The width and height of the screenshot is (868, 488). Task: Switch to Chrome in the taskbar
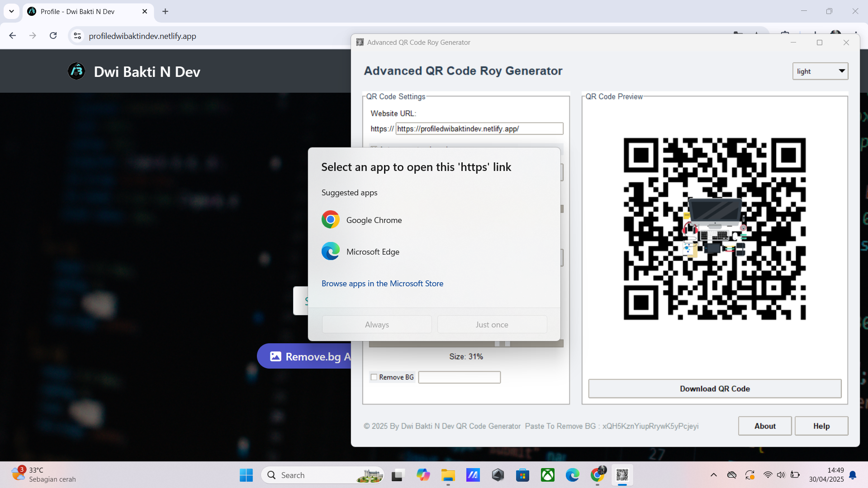tap(598, 475)
